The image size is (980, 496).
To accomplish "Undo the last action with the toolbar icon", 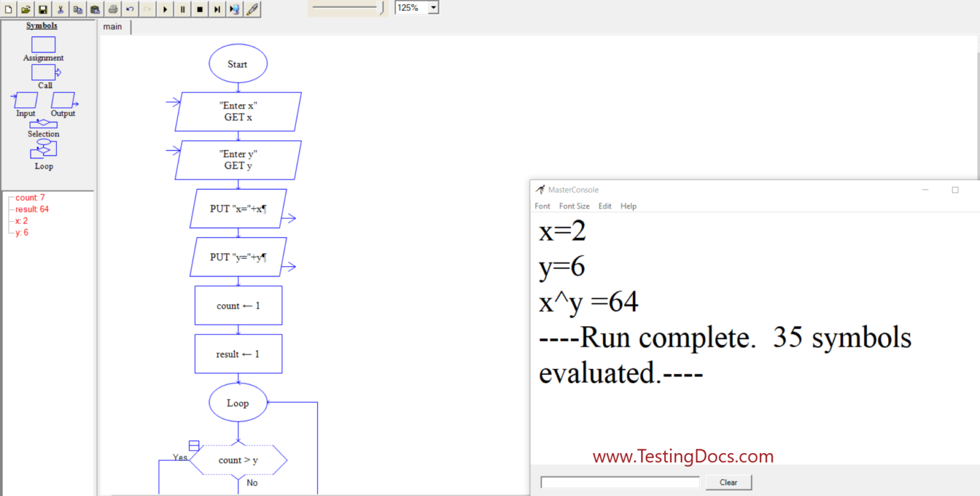I will click(130, 9).
